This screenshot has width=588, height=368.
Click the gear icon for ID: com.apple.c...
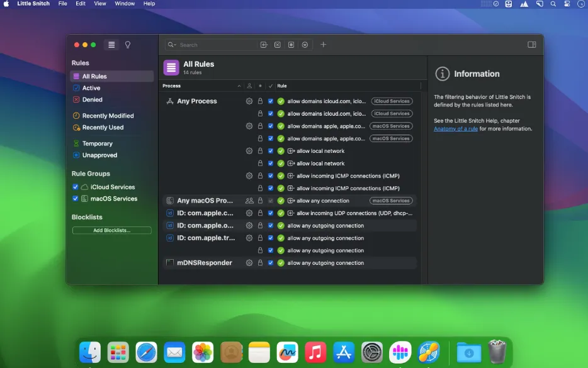[249, 213]
